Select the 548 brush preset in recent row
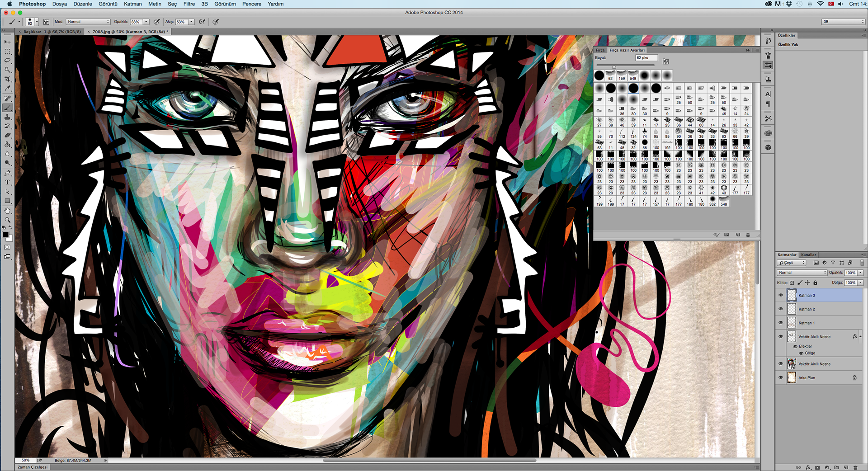Viewport: 868px width, 471px height. pos(633,75)
